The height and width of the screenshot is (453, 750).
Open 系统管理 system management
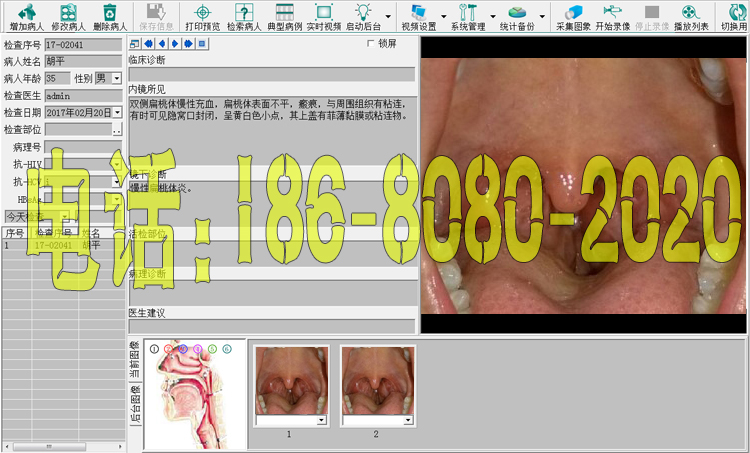468,17
